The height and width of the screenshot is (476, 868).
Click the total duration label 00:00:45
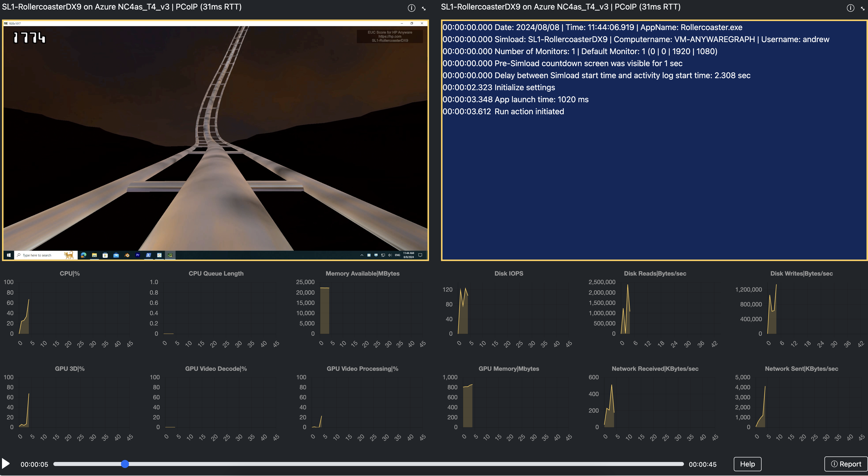702,464
